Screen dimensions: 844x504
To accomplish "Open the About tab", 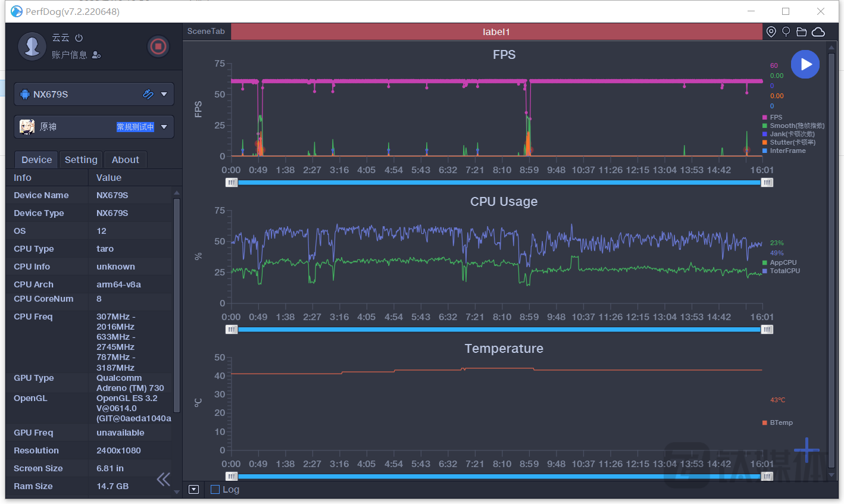I will (125, 159).
